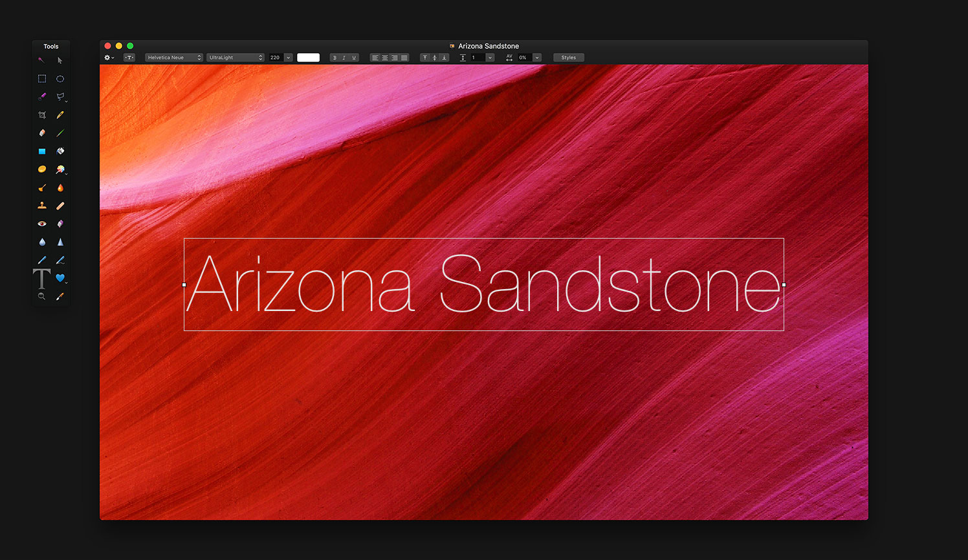The height and width of the screenshot is (560, 968).
Task: Click the white text color swatch
Action: (x=308, y=58)
